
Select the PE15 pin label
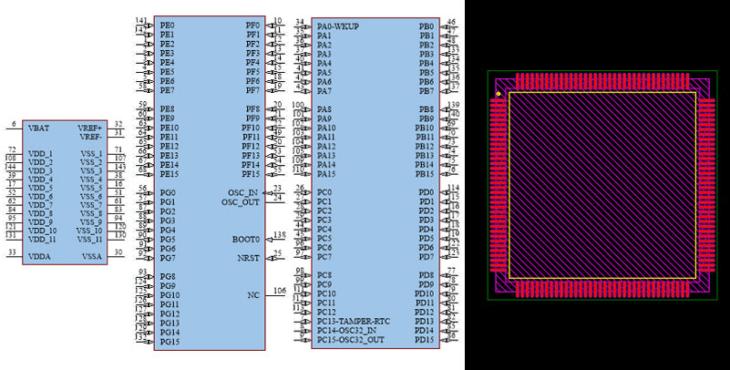pos(169,174)
